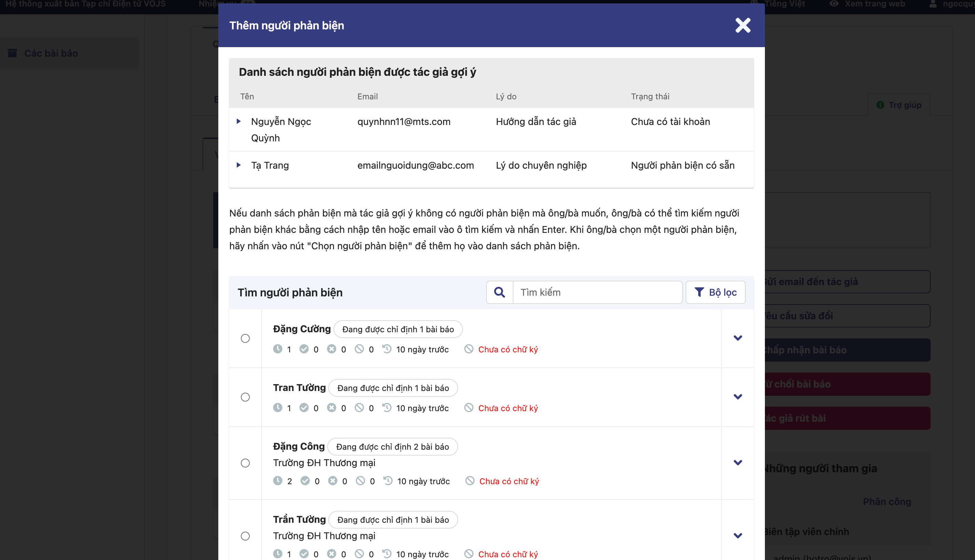Close the Thêm người phản biện dialog
The width and height of the screenshot is (975, 560).
[x=743, y=25]
